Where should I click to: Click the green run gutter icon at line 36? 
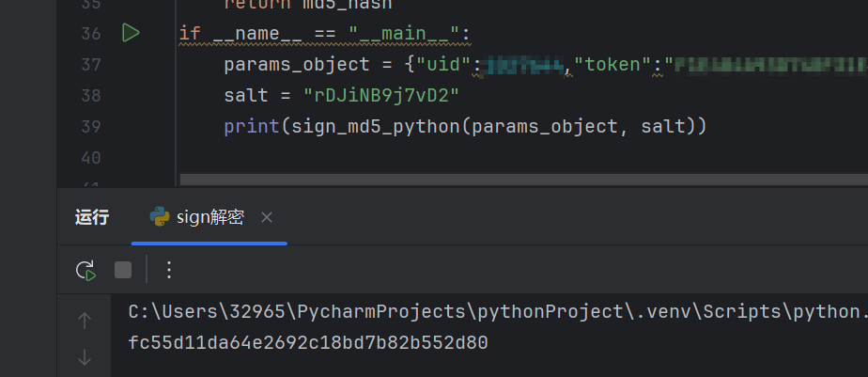[131, 34]
